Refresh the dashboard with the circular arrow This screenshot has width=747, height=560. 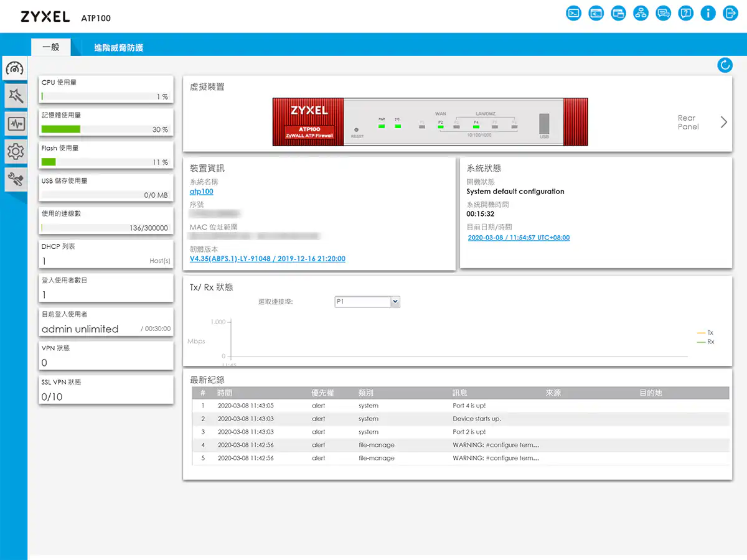[x=725, y=65]
